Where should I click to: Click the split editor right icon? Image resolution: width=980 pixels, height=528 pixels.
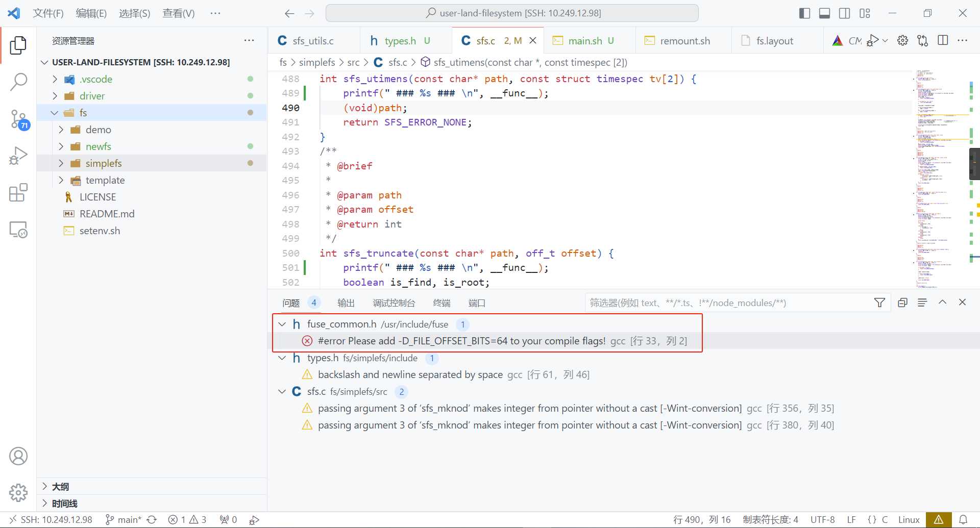(943, 41)
